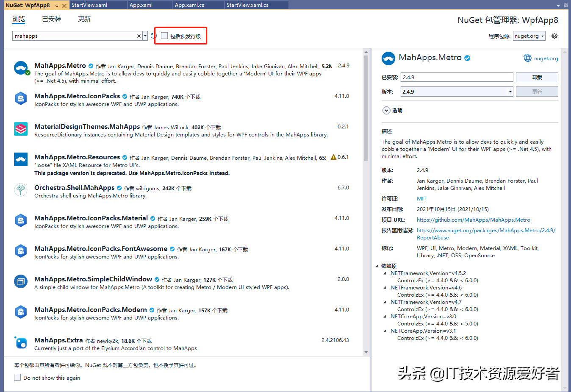
Task: Click the MahApps.Metro package icon in list
Action: click(21, 68)
